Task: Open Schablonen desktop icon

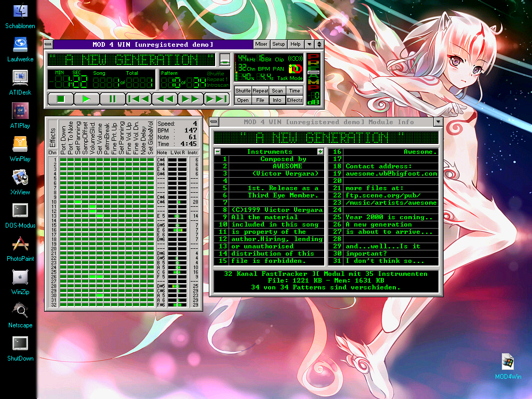Action: click(20, 16)
